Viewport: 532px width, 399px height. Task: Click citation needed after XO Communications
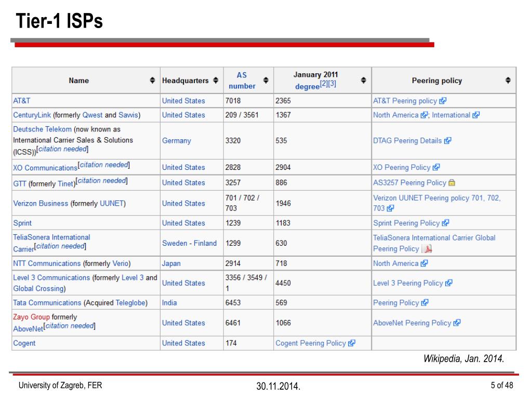(x=104, y=165)
